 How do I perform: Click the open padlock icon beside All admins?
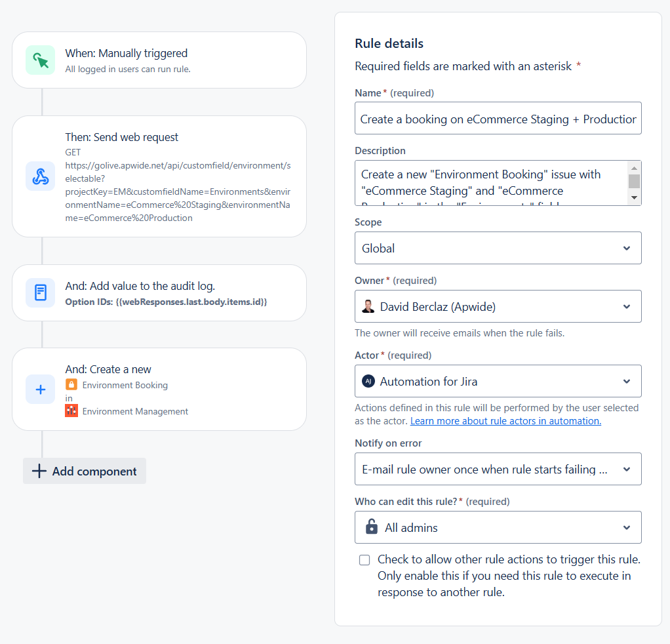(371, 527)
